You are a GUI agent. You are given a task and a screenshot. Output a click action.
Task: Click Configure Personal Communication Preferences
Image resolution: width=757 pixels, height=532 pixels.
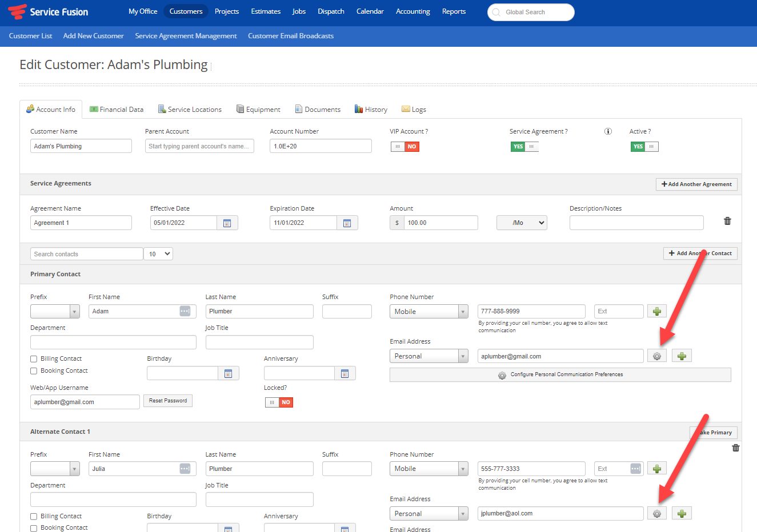[x=560, y=375]
